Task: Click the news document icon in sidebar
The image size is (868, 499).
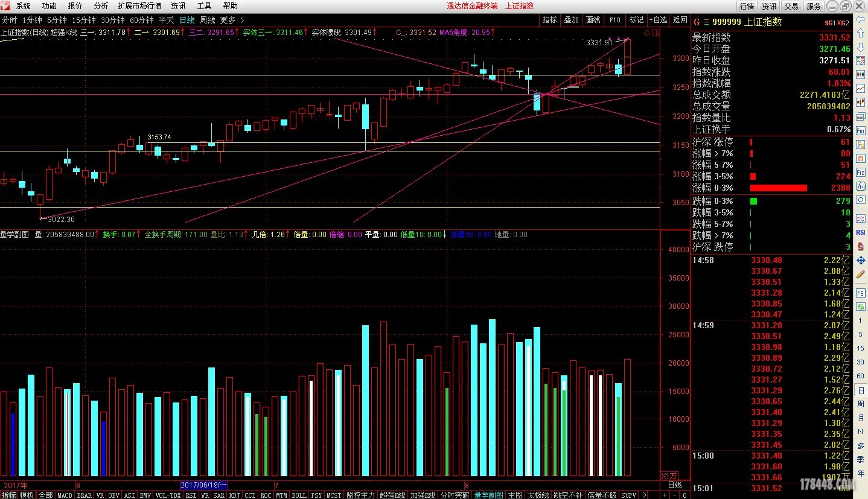Action: coord(860,116)
